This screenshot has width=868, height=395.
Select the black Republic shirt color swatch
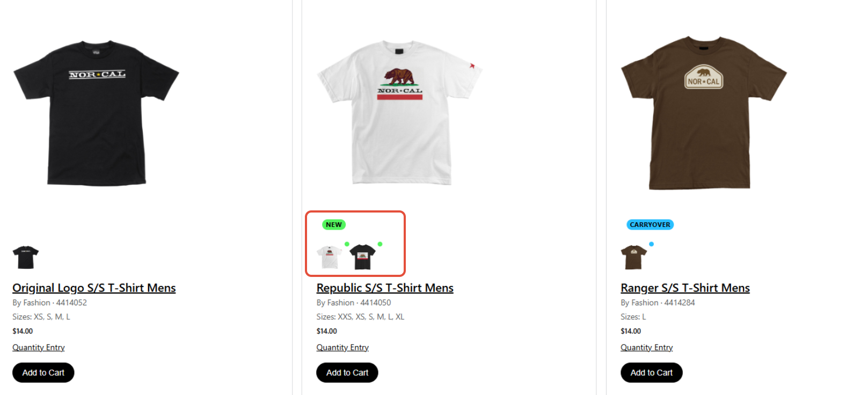pyautogui.click(x=363, y=257)
